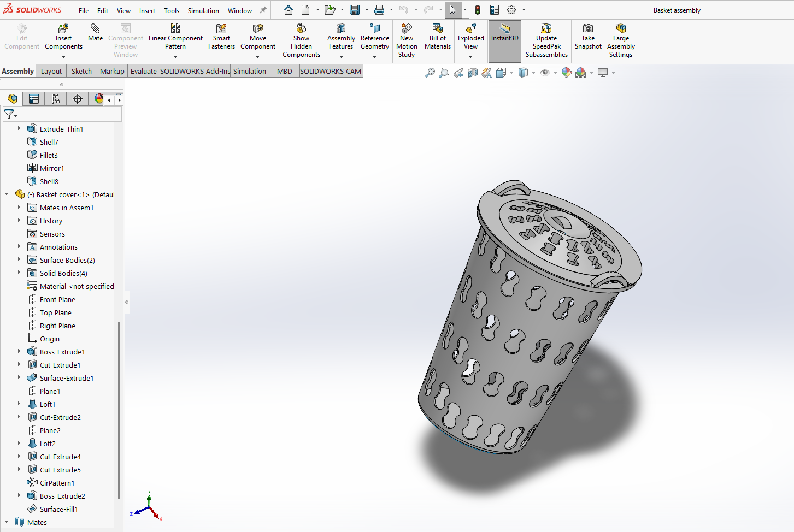Click the Save icon
Viewport: 794px width, 532px height.
[x=355, y=10]
